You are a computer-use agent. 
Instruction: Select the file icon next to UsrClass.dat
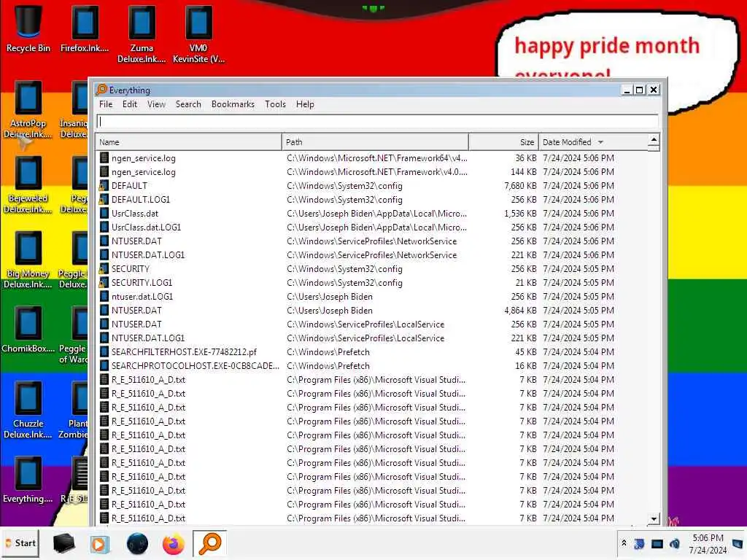click(104, 214)
